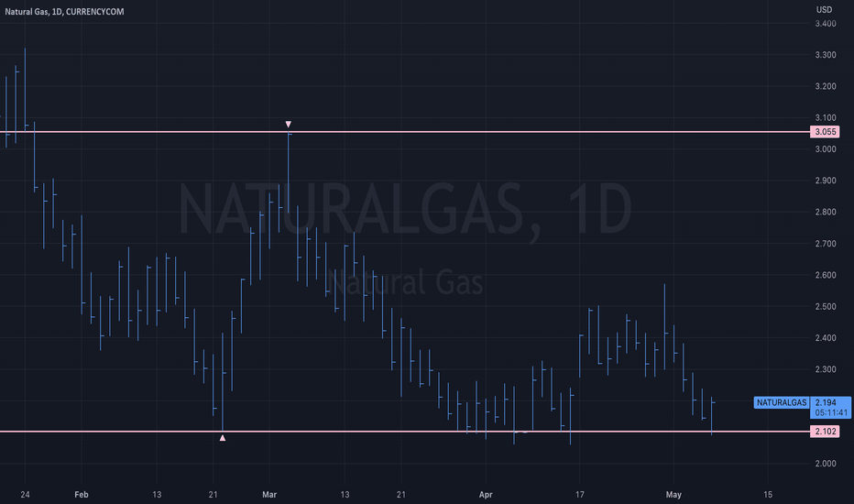Click the Apr date label on time axis

486,495
